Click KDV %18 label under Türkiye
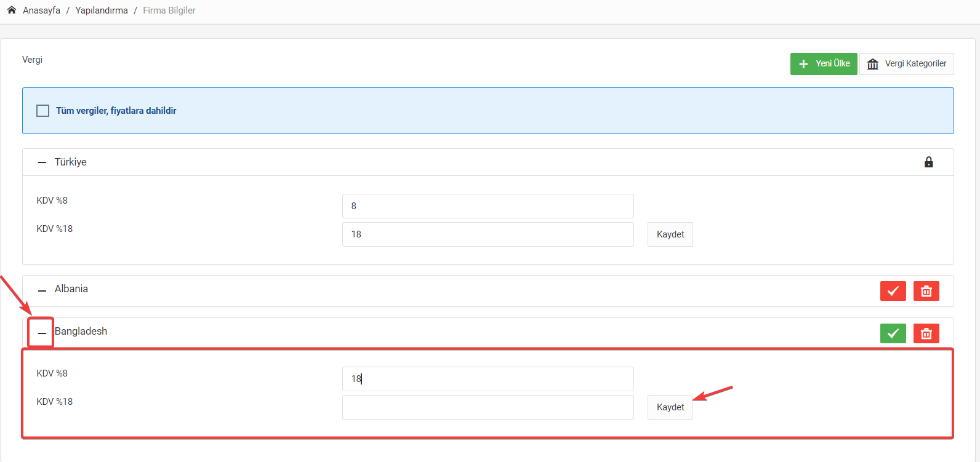This screenshot has height=462, width=980. point(55,229)
